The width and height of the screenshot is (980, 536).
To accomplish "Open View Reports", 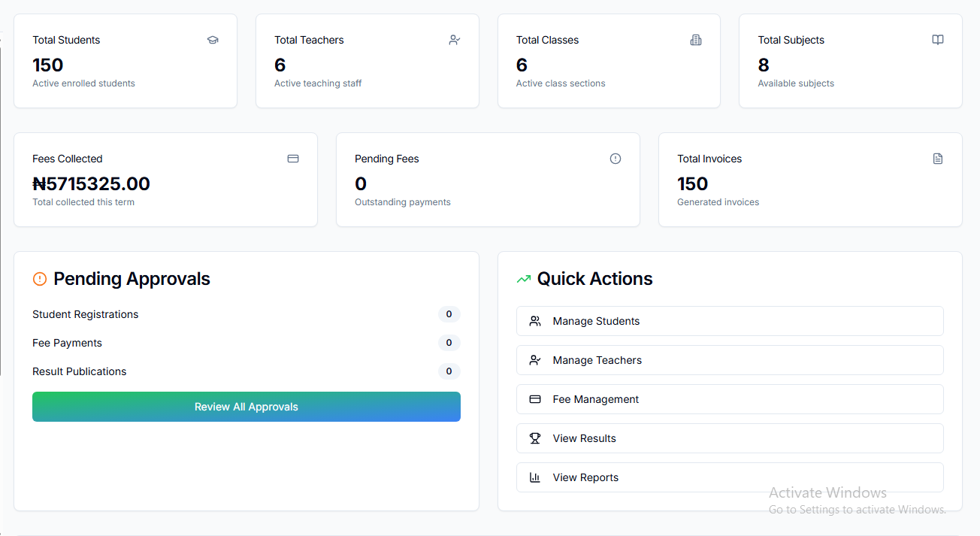I will (x=730, y=477).
